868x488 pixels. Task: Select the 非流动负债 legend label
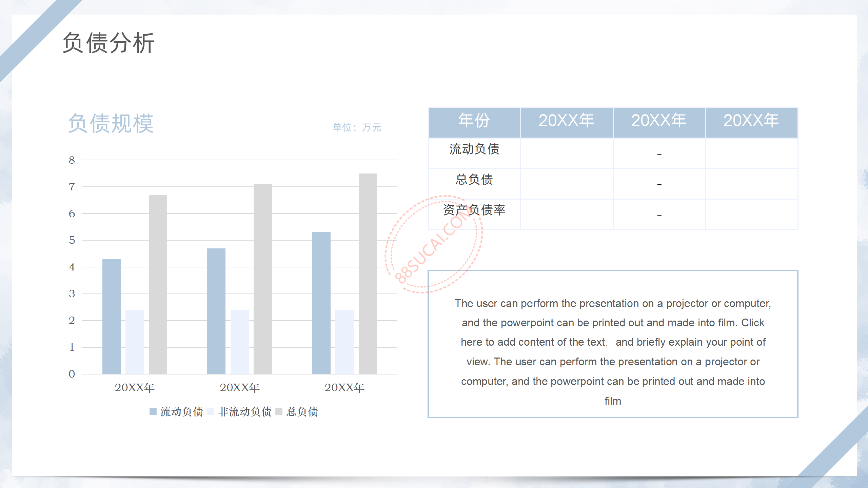245,412
